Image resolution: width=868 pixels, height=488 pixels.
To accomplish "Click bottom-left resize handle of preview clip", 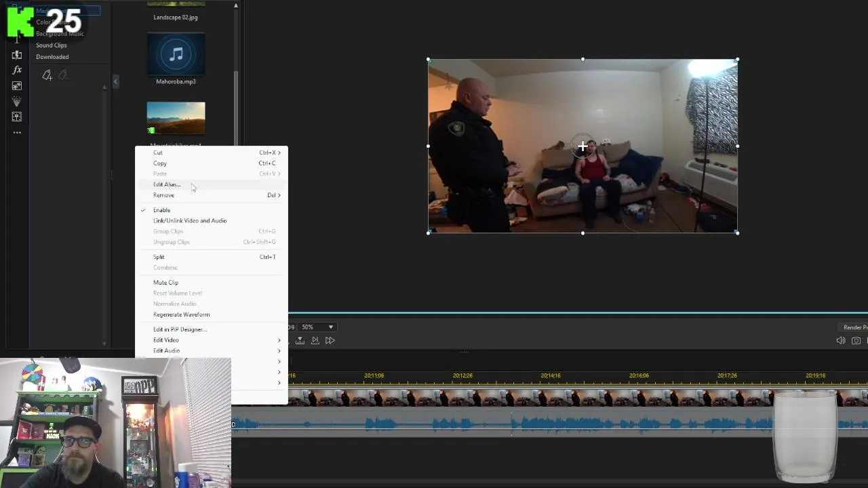I will [x=429, y=232].
